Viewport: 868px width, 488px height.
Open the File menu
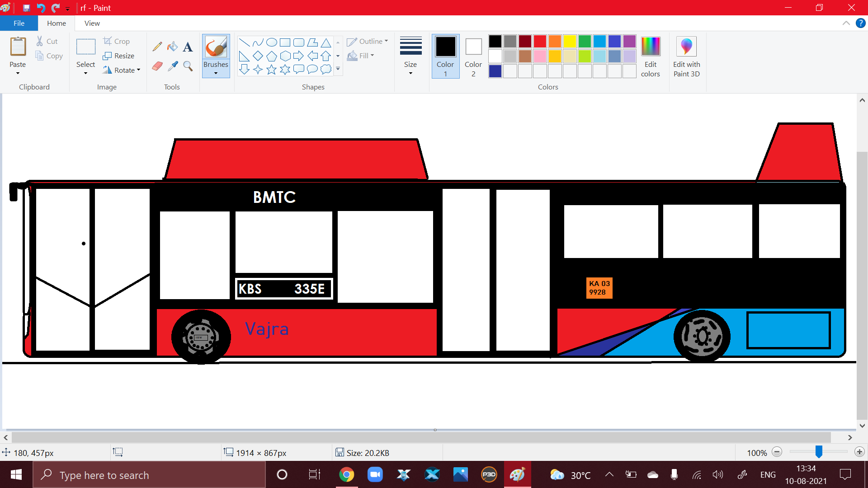pos(19,23)
